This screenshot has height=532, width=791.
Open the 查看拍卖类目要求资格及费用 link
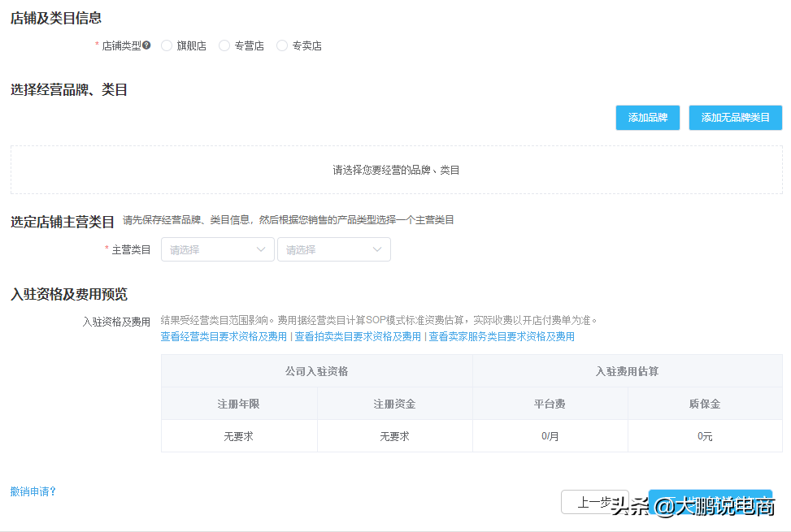tap(358, 336)
